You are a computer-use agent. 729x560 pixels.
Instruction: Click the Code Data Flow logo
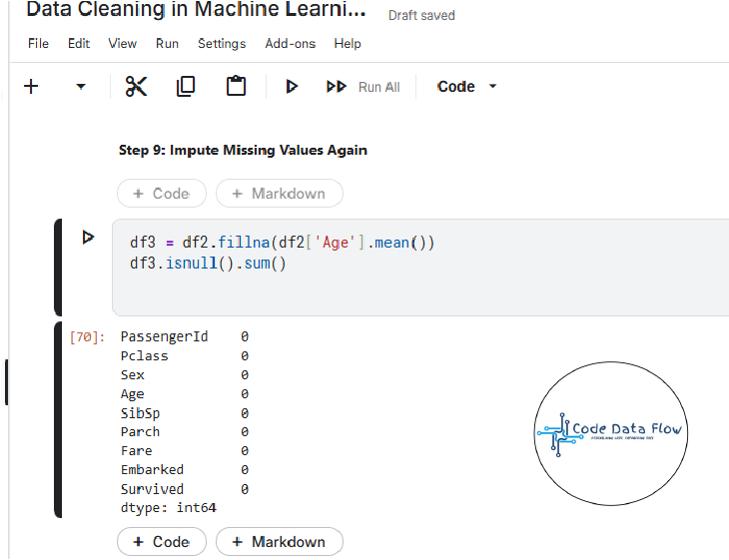[610, 432]
